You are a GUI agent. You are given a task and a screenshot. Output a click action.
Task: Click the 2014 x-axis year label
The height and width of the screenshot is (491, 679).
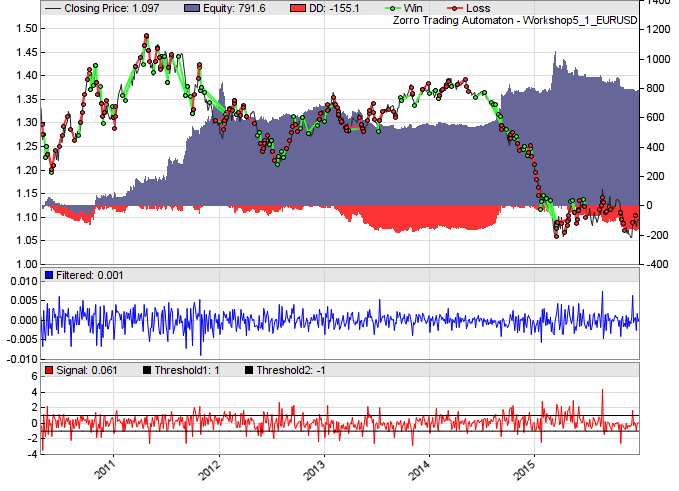[420, 469]
